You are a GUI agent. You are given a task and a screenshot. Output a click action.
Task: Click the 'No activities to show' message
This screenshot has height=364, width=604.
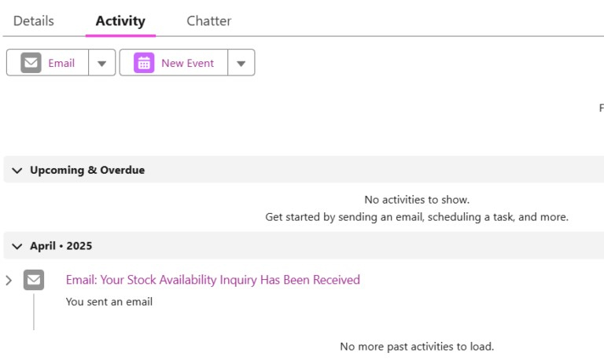(x=417, y=200)
